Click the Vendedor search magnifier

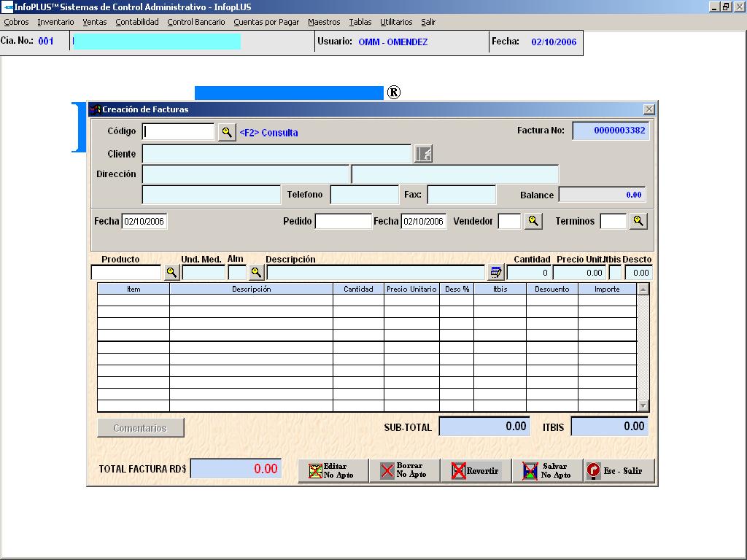click(x=533, y=221)
